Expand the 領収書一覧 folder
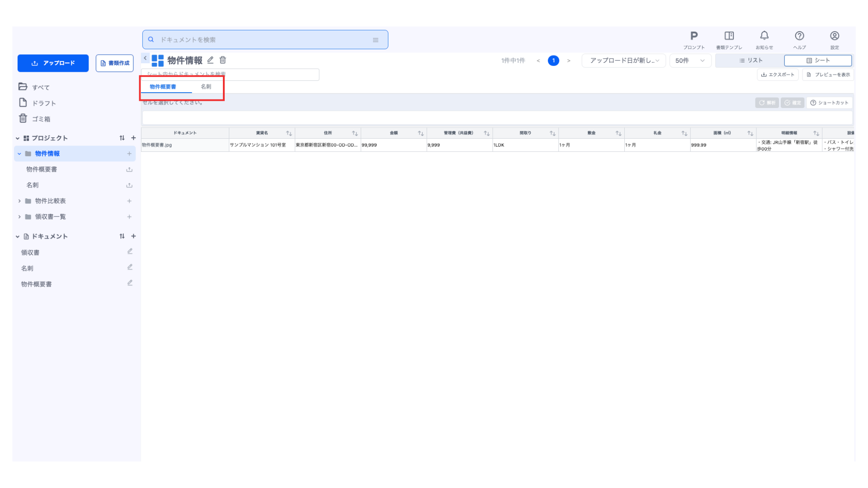The height and width of the screenshot is (488, 868). point(19,217)
